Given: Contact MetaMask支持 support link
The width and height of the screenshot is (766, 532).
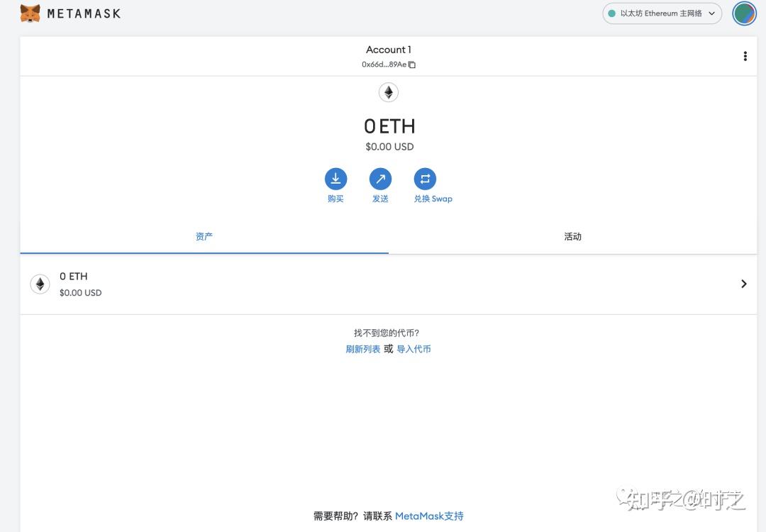Looking at the screenshot, I should [x=428, y=516].
